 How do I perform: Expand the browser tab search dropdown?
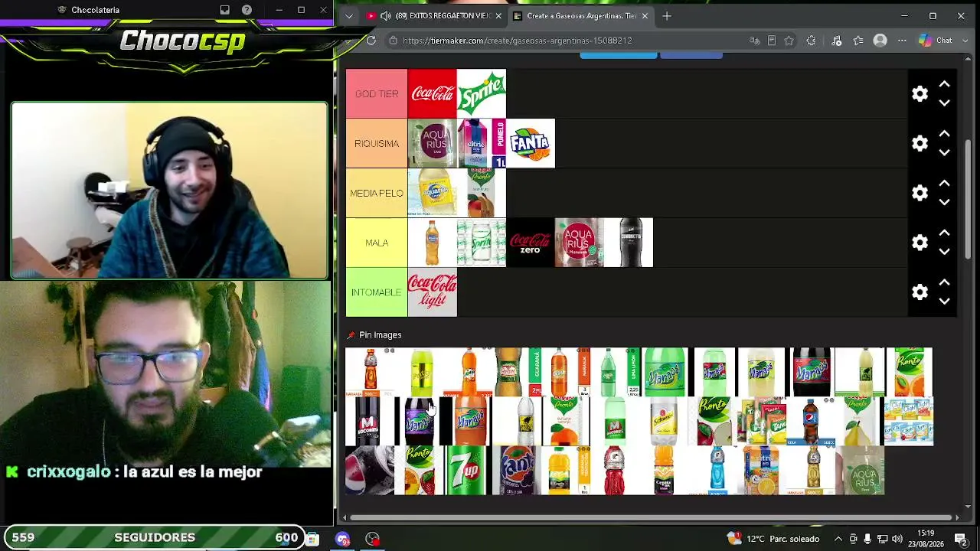349,16
